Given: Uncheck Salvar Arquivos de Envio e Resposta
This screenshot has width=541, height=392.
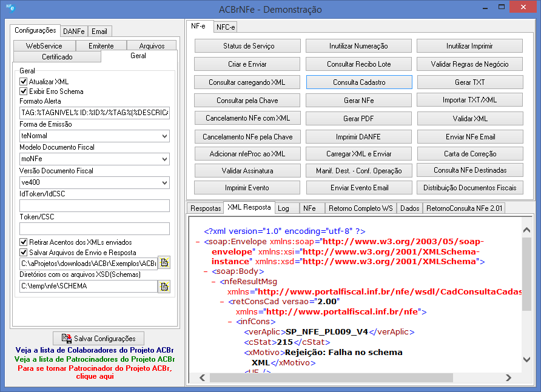Looking at the screenshot, I should click(24, 253).
